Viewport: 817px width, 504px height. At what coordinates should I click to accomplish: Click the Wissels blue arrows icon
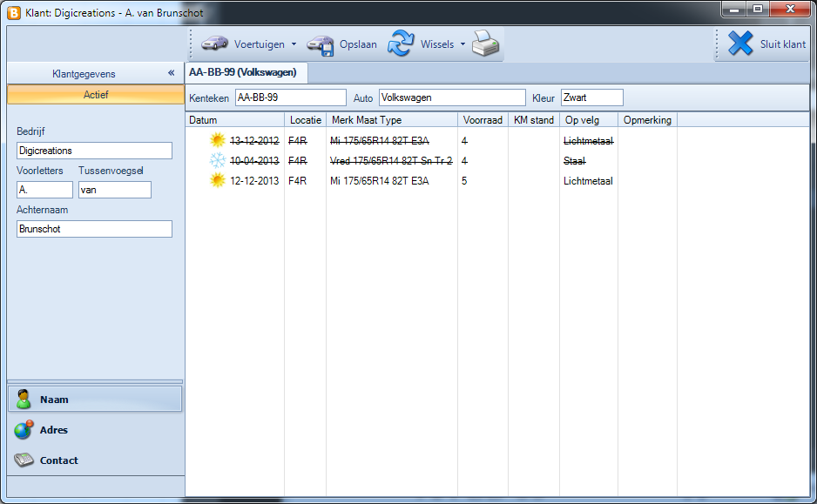[401, 44]
